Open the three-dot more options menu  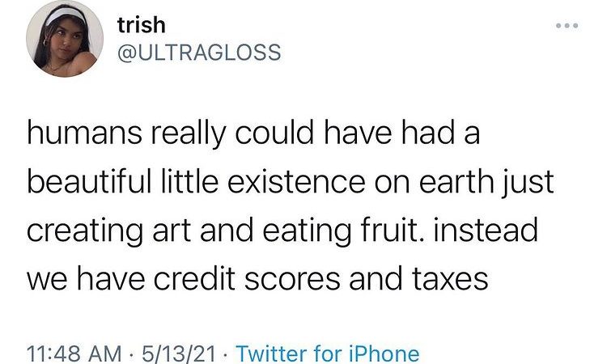coord(572,24)
